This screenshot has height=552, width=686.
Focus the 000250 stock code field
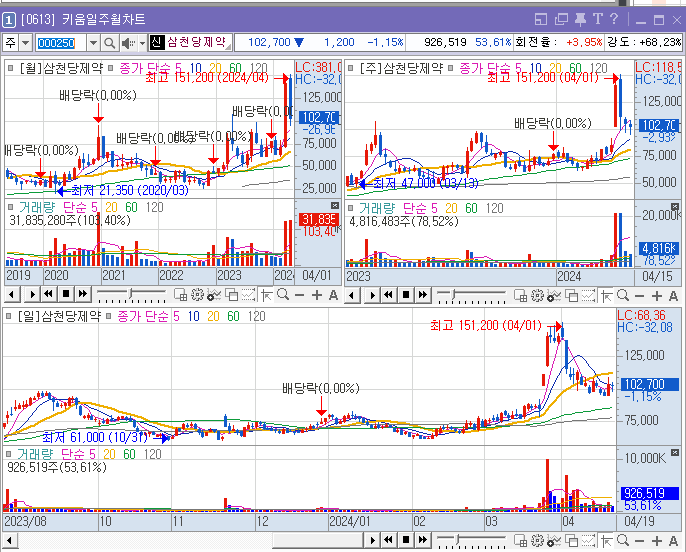[x=60, y=43]
